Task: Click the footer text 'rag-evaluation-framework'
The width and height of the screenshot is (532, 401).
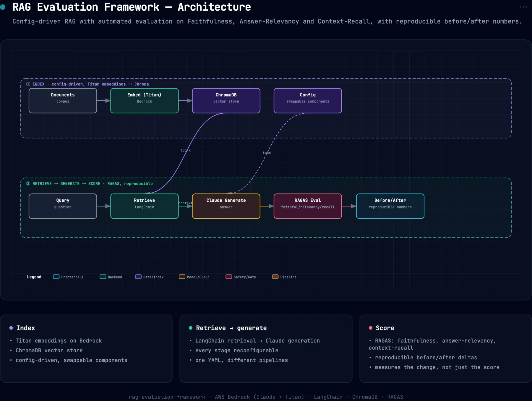Action: pyautogui.click(x=167, y=397)
